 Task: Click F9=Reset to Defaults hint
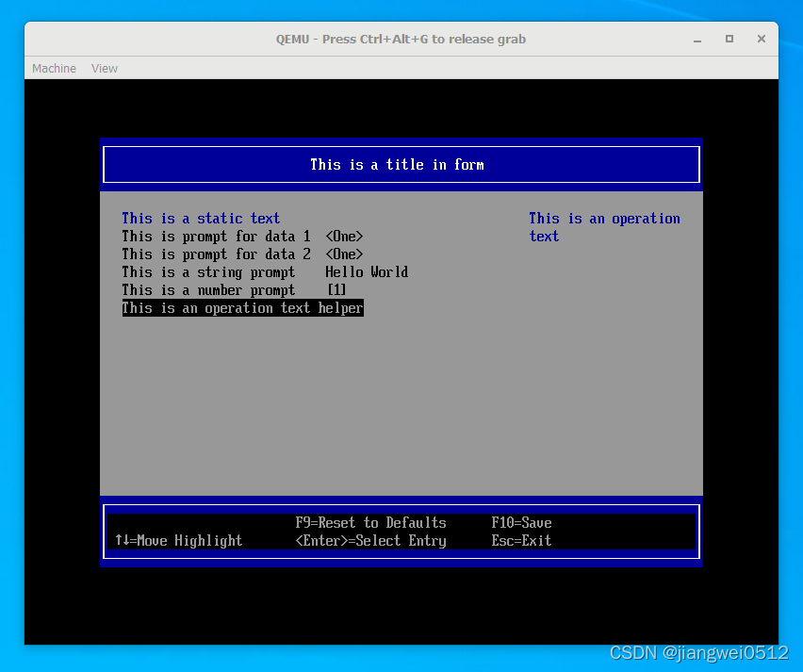370,523
